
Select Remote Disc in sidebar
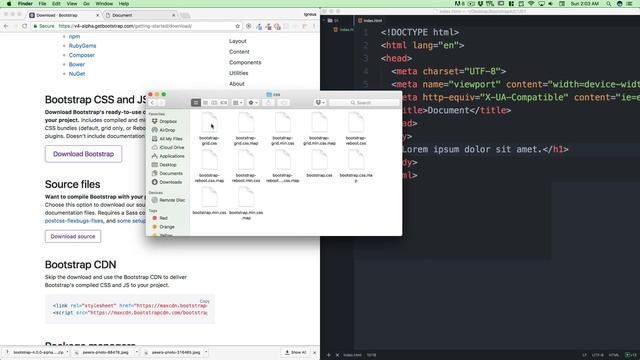[172, 200]
